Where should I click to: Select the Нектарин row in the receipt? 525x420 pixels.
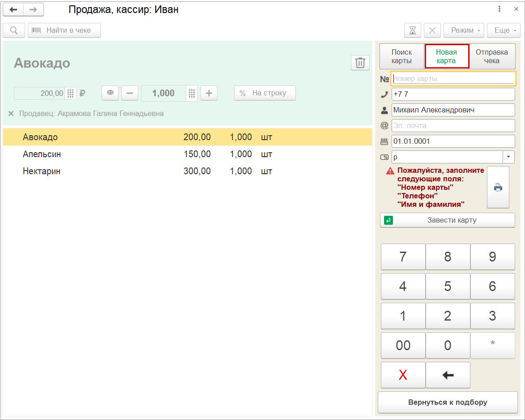click(x=188, y=171)
